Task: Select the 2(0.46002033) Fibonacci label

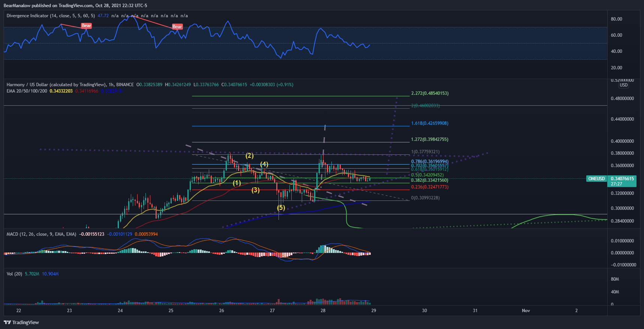Action: (425, 106)
